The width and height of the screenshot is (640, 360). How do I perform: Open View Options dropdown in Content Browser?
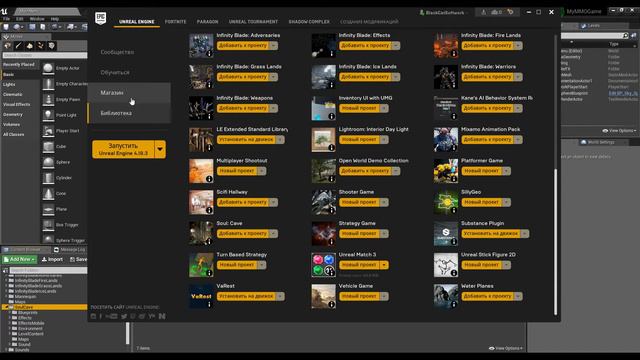tap(506, 348)
